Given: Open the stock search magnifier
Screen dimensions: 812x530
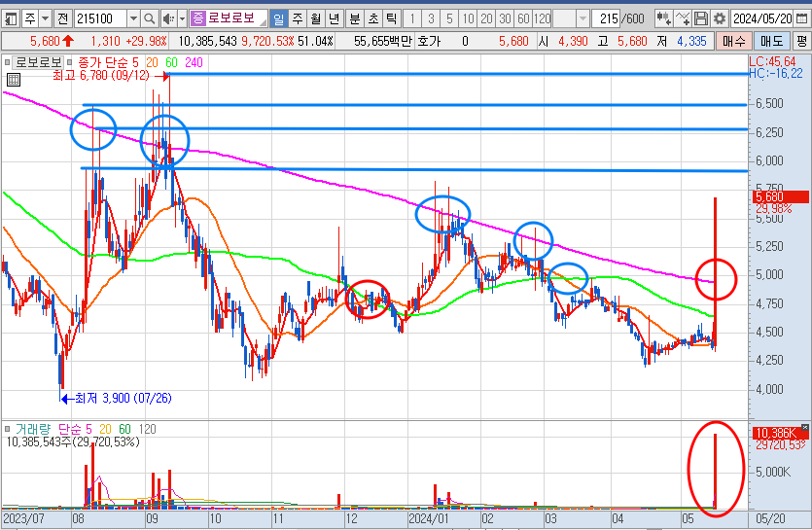Looking at the screenshot, I should 149,19.
